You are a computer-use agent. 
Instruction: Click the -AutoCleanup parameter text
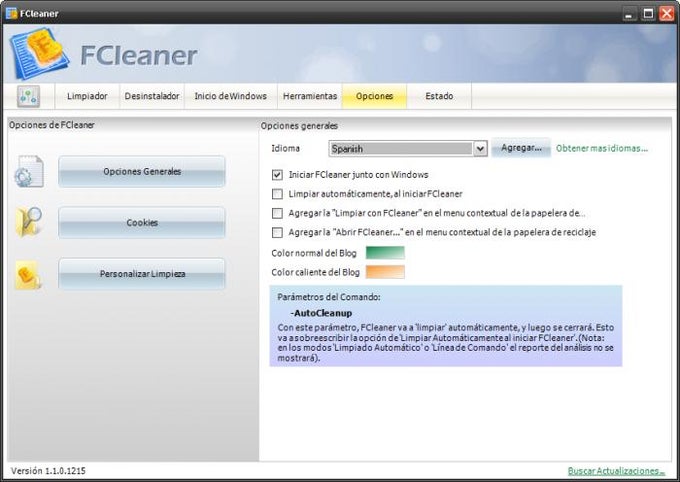pos(321,313)
